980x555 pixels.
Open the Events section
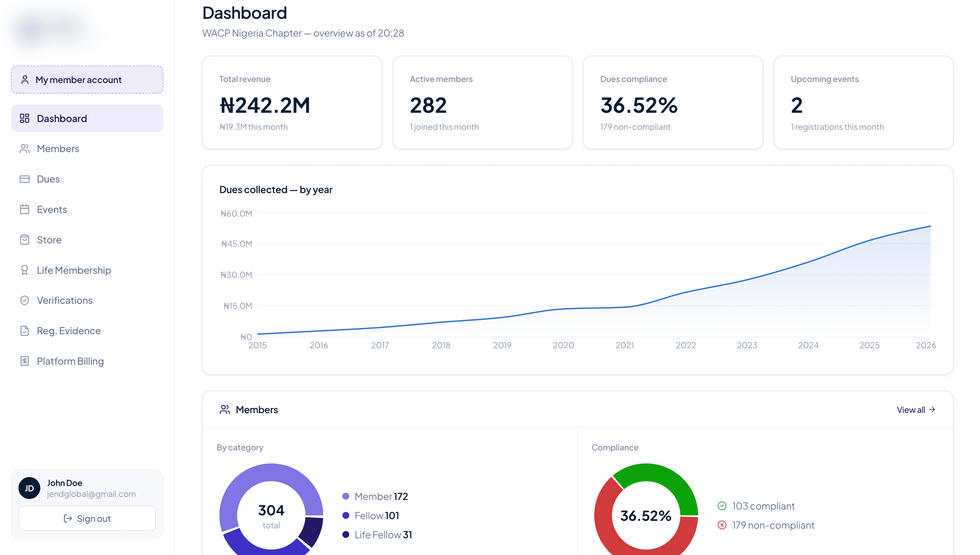click(87, 209)
